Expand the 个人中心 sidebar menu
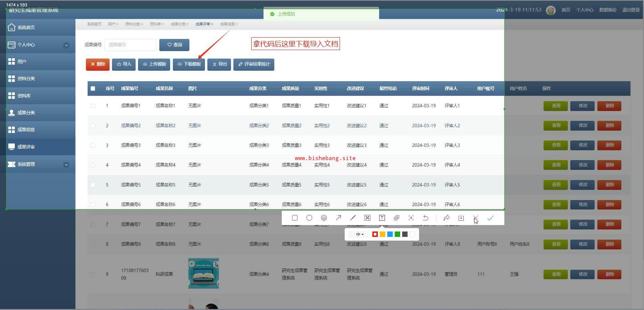This screenshot has height=310, width=644. 66,45
